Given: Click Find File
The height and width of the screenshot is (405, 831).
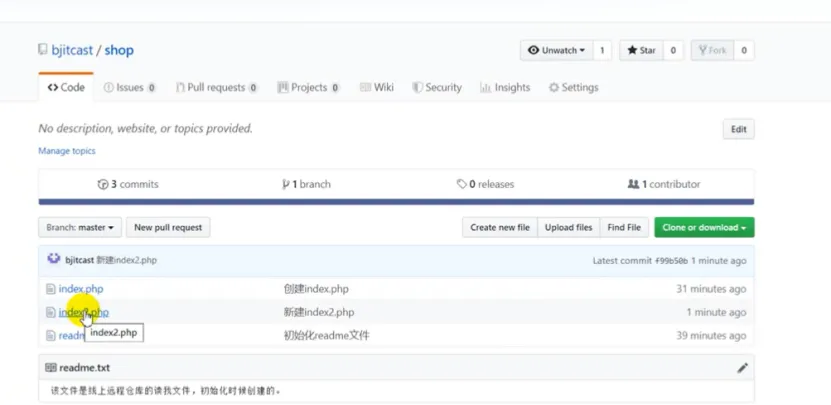Looking at the screenshot, I should point(624,227).
